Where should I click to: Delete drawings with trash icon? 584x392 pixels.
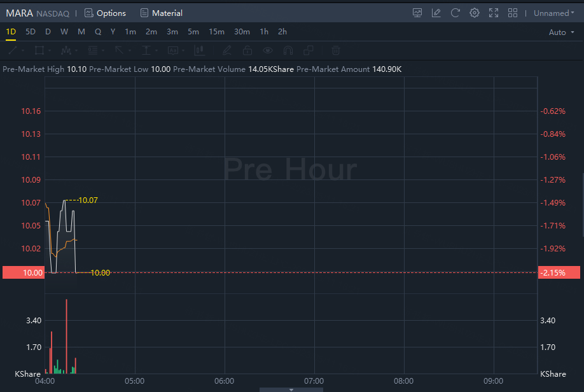coord(335,50)
